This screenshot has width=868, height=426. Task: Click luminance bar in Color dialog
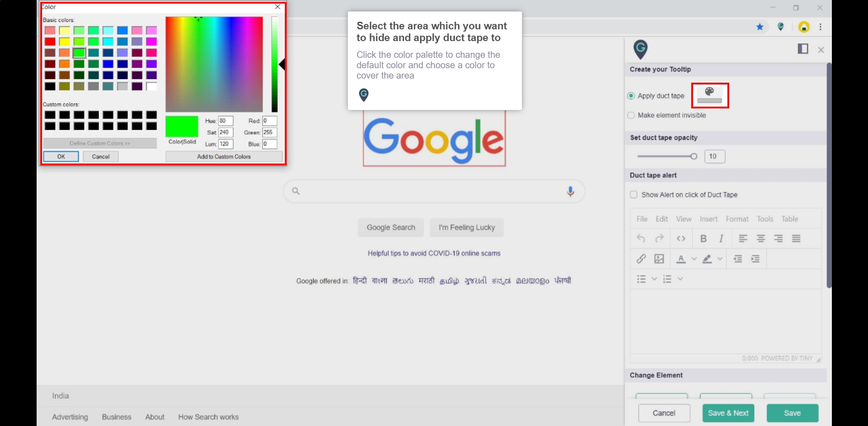click(274, 64)
